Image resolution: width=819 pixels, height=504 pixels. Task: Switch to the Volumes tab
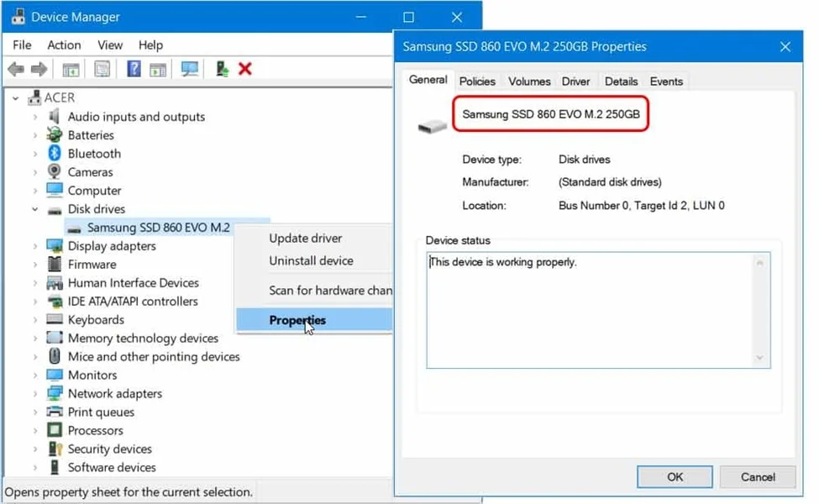(529, 81)
